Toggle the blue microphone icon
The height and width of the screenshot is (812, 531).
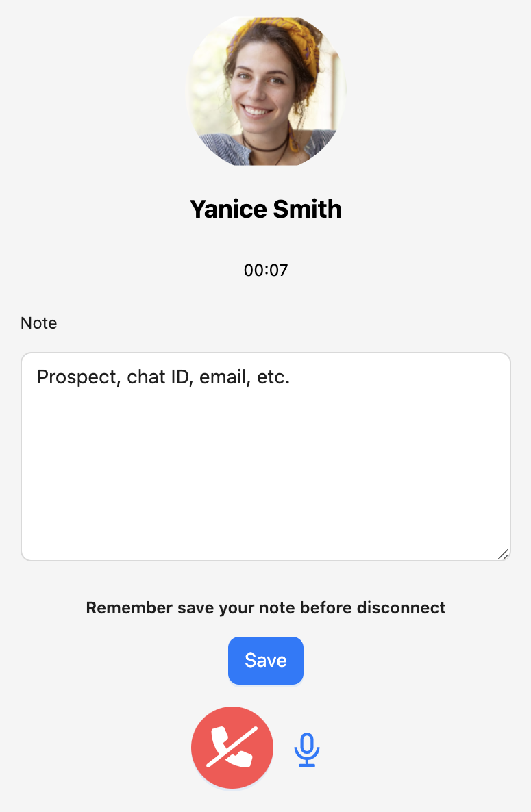click(307, 749)
